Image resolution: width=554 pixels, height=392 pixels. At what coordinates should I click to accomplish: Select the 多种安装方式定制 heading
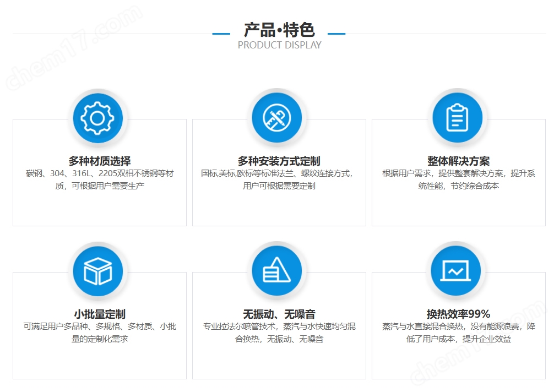click(x=279, y=161)
